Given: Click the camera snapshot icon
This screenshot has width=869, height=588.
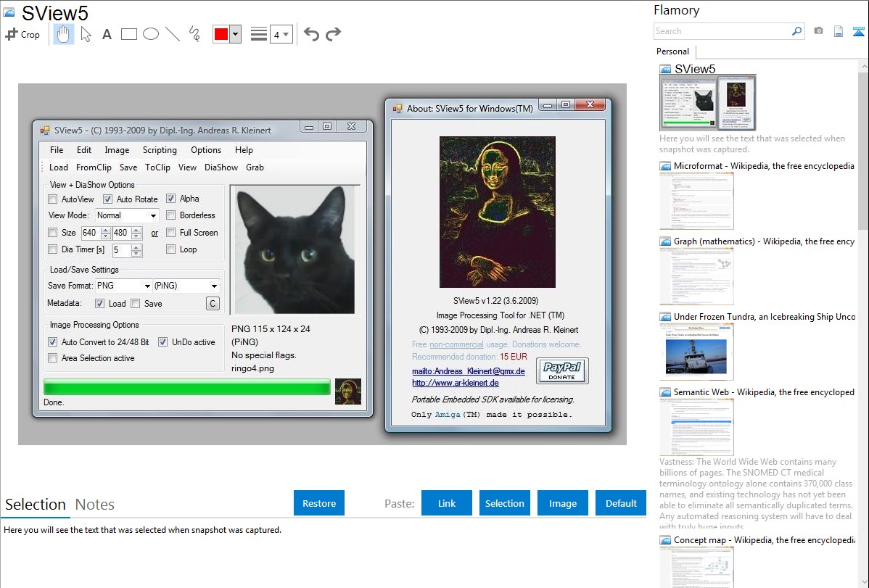Looking at the screenshot, I should tap(818, 31).
